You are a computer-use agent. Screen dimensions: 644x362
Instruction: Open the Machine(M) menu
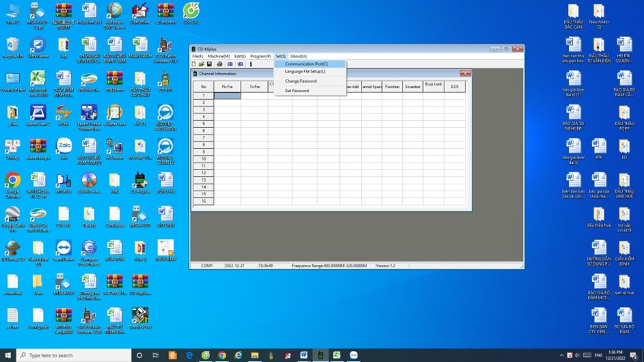(x=219, y=57)
